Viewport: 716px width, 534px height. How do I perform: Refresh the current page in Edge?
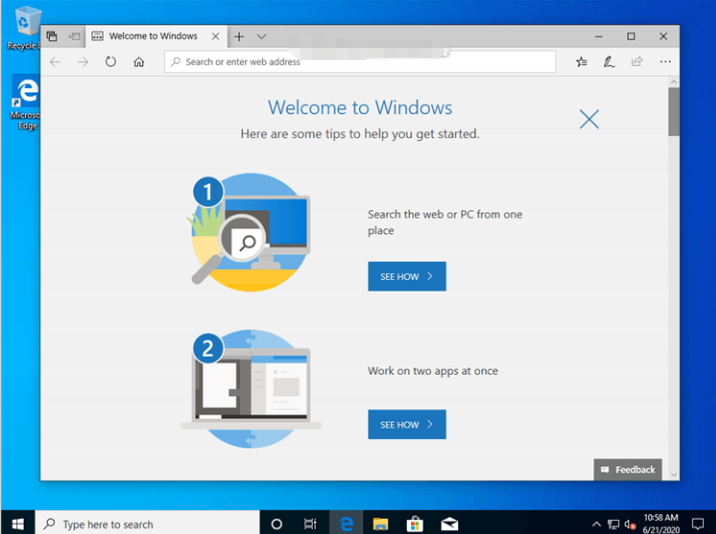point(110,62)
